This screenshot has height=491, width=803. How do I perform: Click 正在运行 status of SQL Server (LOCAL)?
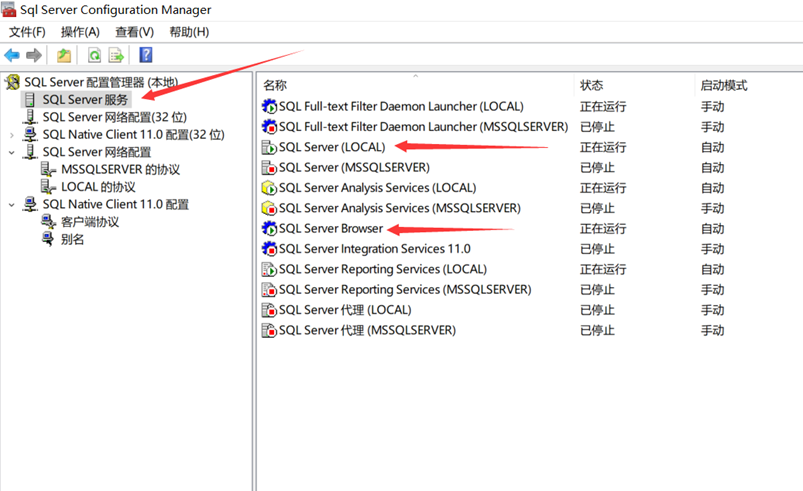[603, 147]
